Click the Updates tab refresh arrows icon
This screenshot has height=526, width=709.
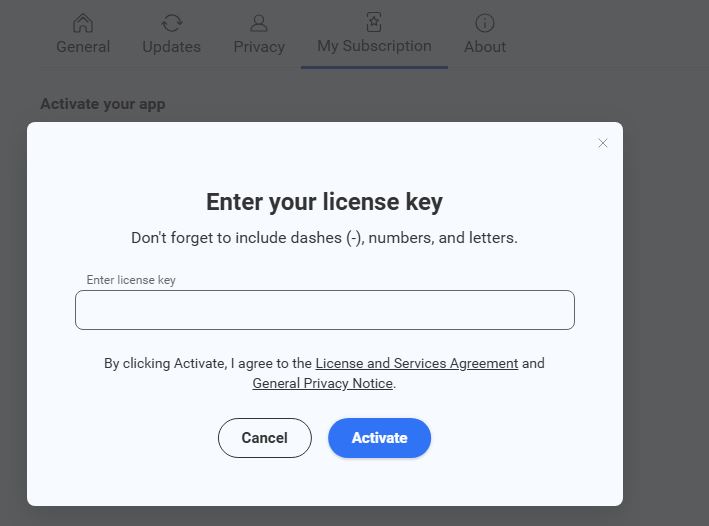[172, 23]
